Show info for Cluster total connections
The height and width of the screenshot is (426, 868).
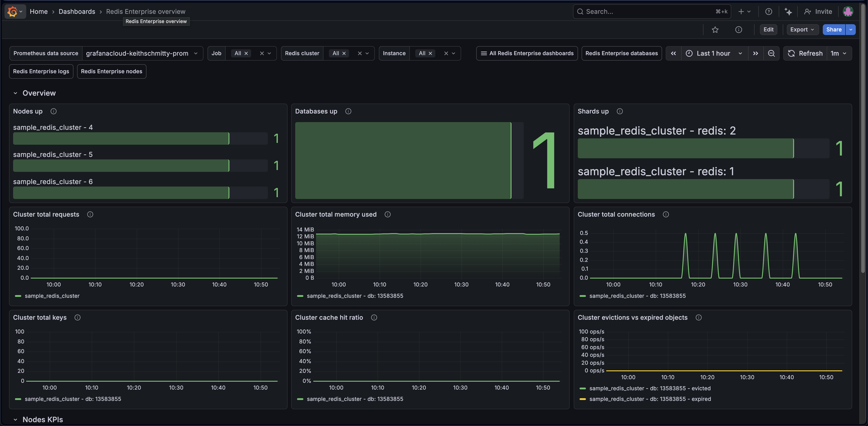(x=665, y=214)
